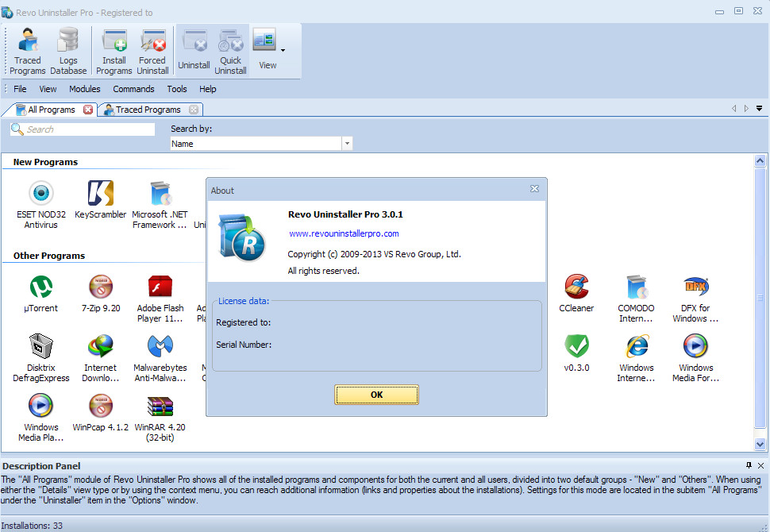Screen dimensions: 770x532
Task: Click the View toolbar icon
Action: [266, 49]
